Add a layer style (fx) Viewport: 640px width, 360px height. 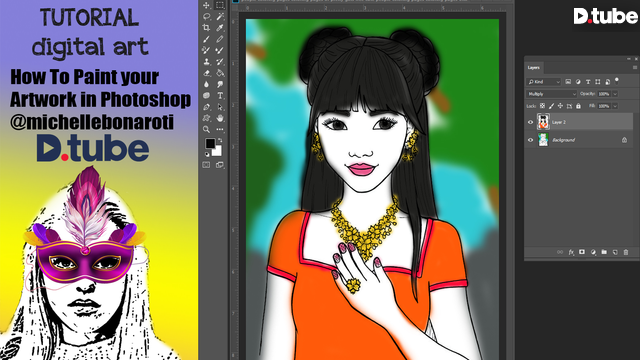pos(571,252)
